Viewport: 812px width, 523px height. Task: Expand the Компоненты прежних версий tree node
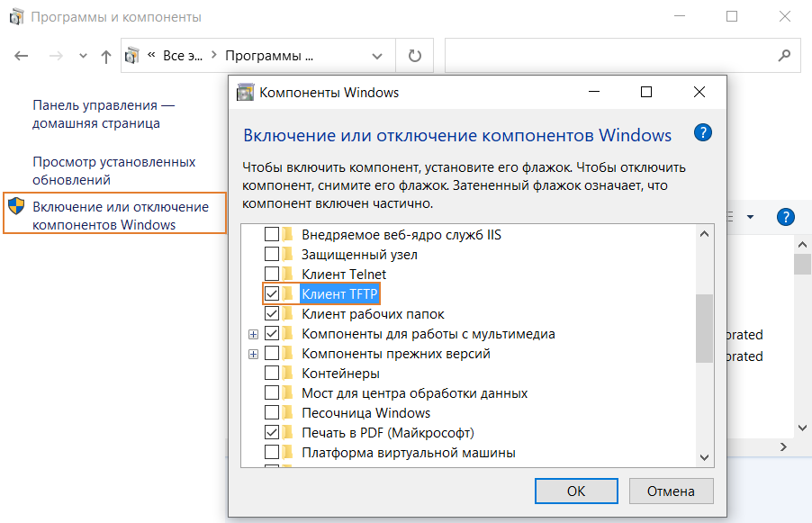click(x=253, y=354)
